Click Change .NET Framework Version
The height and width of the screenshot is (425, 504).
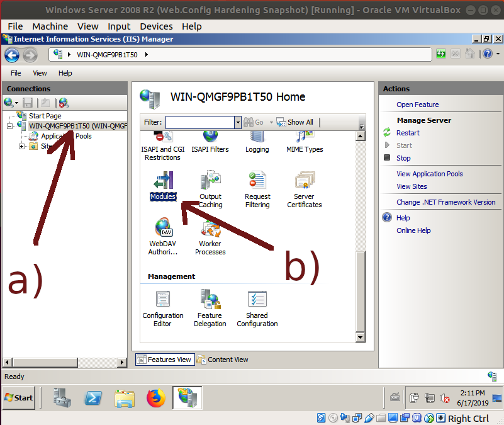pyautogui.click(x=446, y=202)
